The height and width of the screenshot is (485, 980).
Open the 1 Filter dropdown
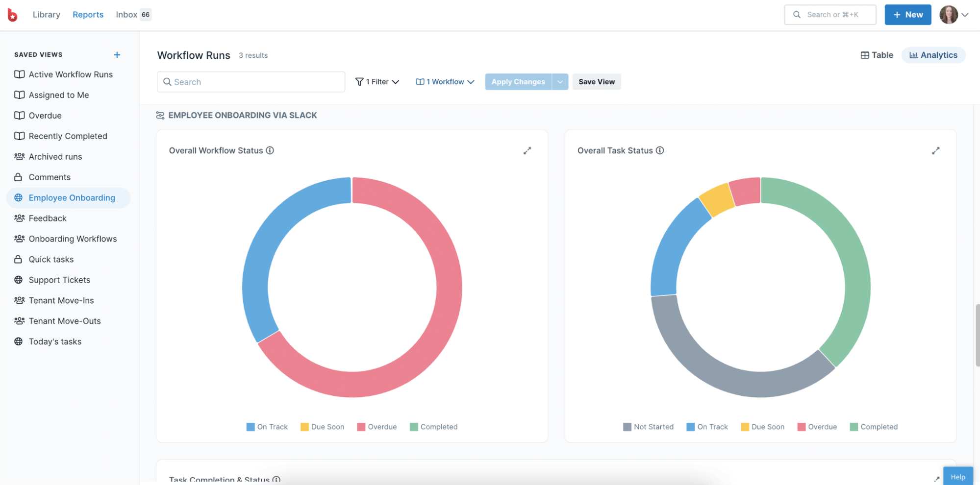pos(377,82)
